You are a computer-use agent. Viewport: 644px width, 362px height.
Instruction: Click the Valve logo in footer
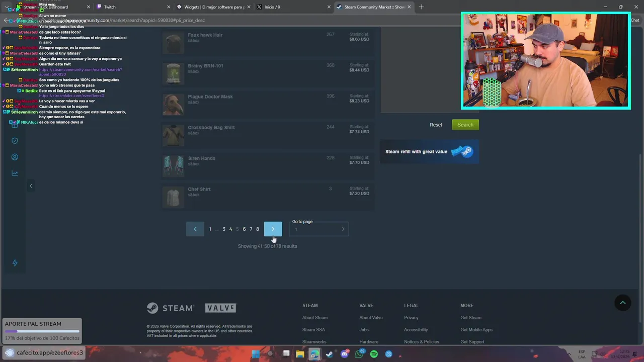[221, 308]
